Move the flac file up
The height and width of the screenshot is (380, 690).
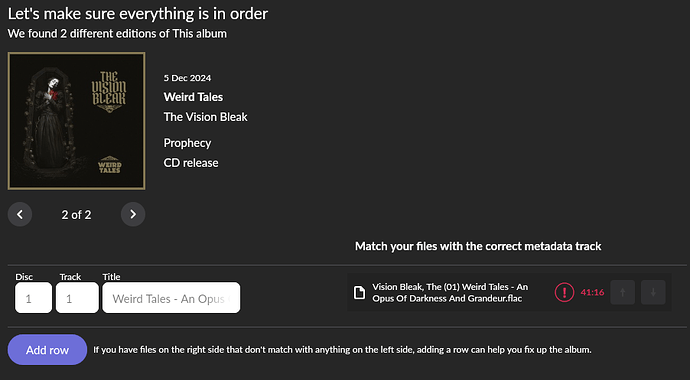point(622,292)
